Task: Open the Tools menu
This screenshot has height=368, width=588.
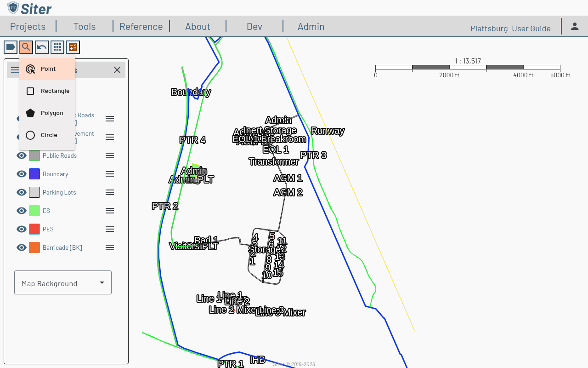Action: [x=85, y=27]
